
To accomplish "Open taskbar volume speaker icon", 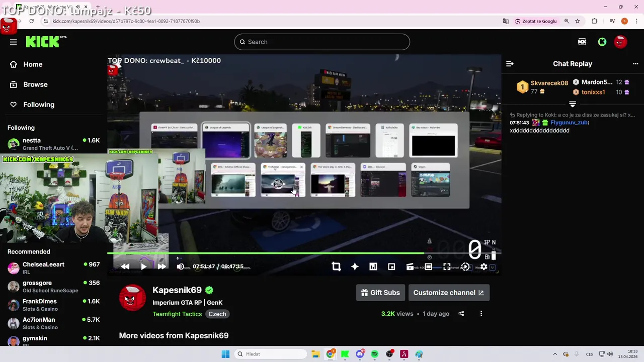I will pyautogui.click(x=610, y=354).
